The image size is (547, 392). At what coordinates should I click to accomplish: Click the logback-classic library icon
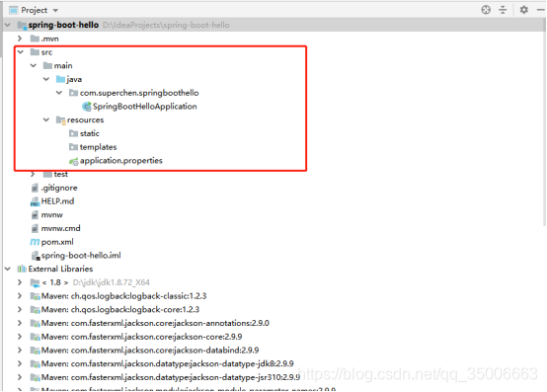35,296
